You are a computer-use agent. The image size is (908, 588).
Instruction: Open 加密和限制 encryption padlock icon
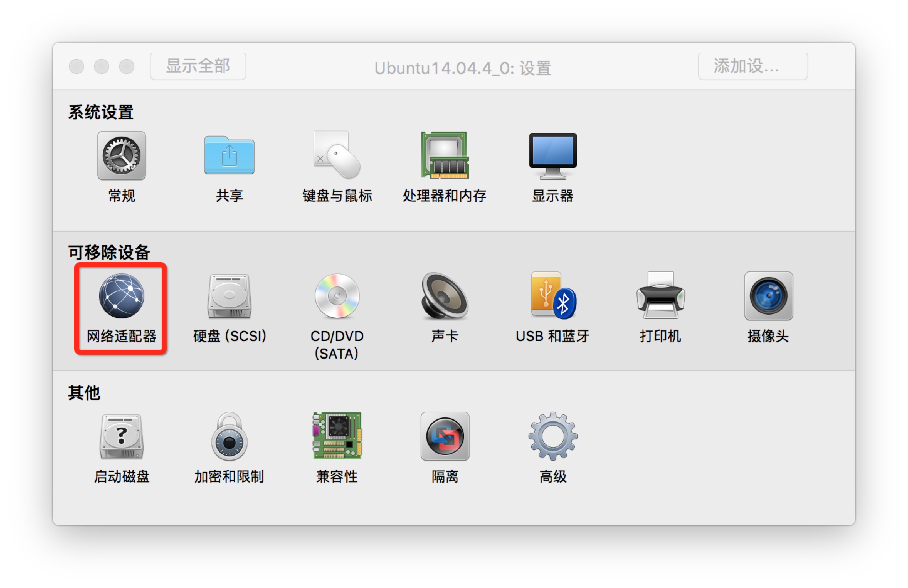(229, 436)
